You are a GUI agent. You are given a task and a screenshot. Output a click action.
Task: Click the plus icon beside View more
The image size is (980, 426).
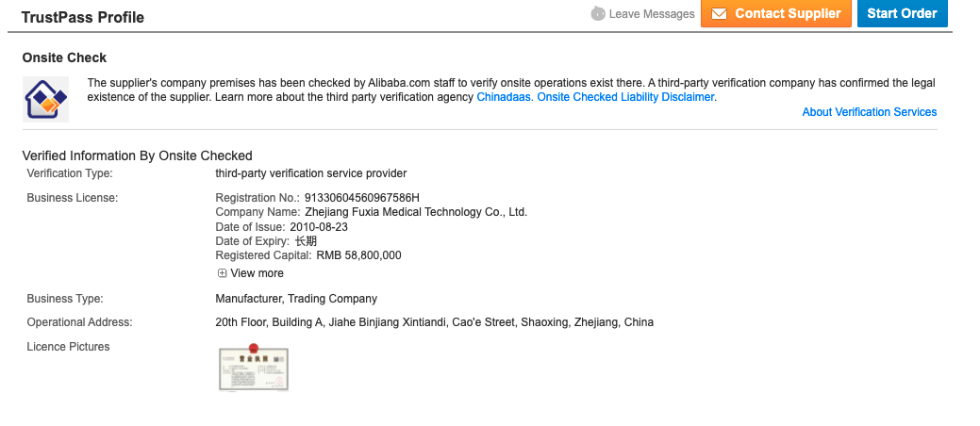[x=223, y=273]
